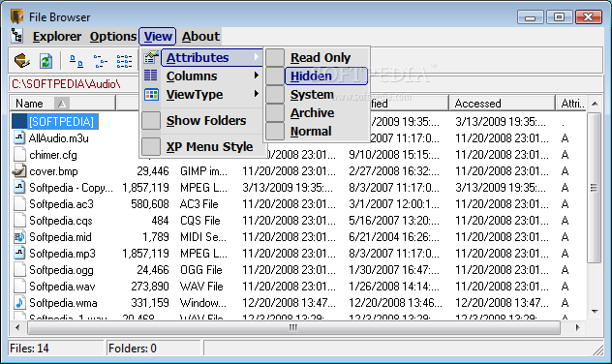Select the Softpedia.wav file name
The image size is (612, 364).
click(x=62, y=287)
